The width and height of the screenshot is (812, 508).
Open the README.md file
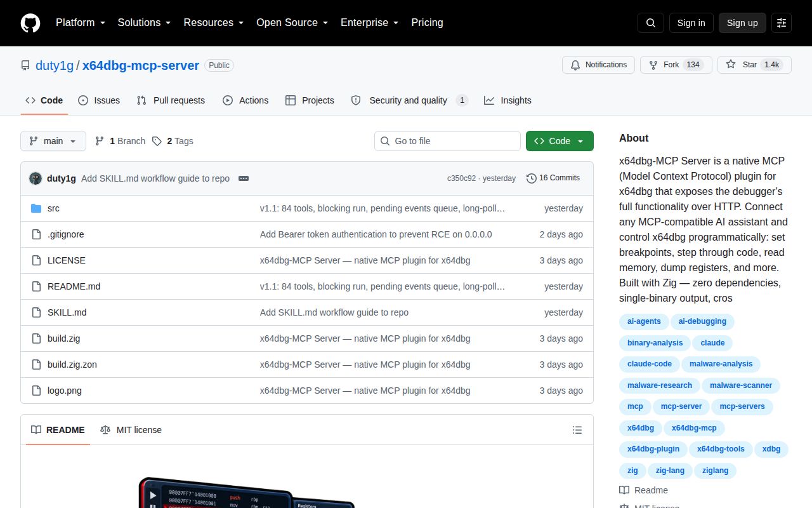coord(74,286)
